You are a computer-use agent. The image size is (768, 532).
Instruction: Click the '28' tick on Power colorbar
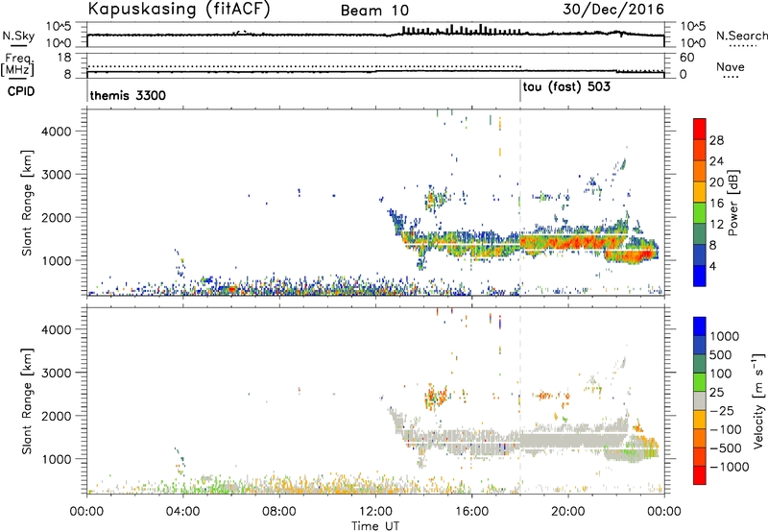point(716,140)
